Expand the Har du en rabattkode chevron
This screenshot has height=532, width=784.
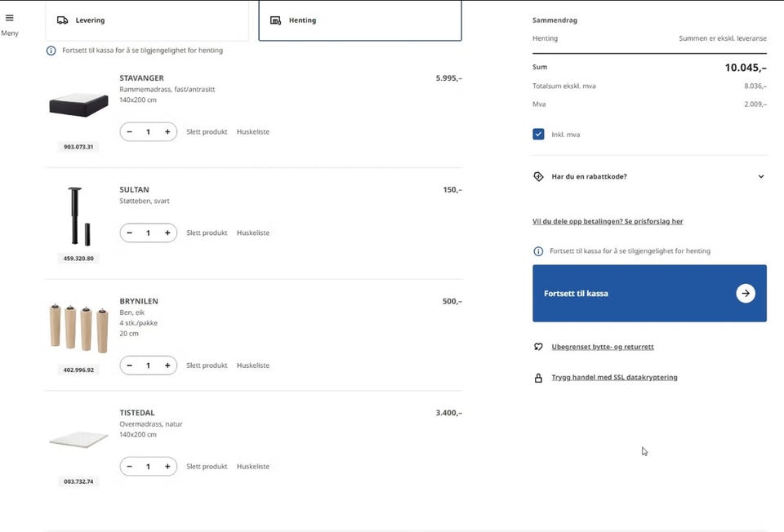760,176
